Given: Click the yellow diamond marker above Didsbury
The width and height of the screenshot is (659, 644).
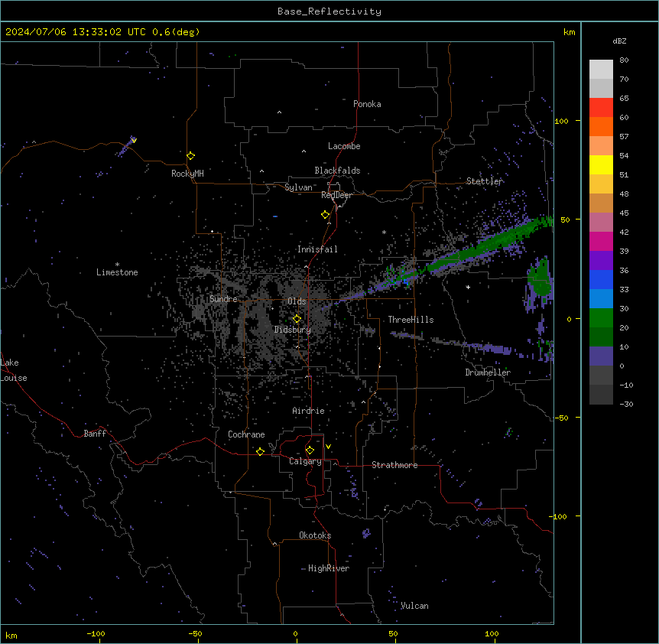Looking at the screenshot, I should pyautogui.click(x=297, y=319).
